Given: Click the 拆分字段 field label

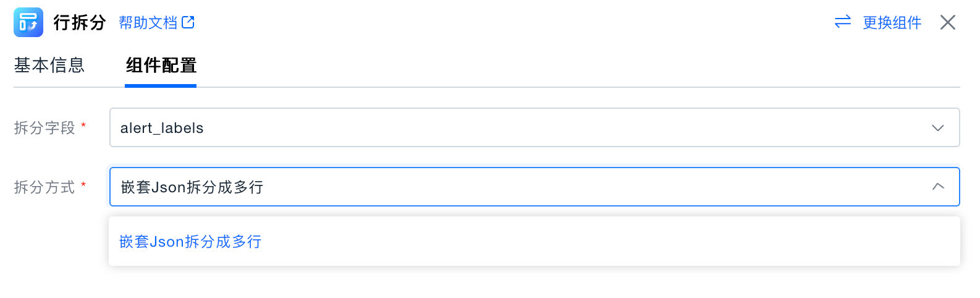Looking at the screenshot, I should pos(44,128).
